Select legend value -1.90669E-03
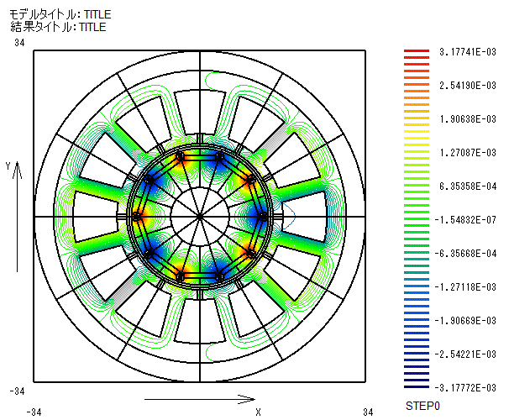509x420 pixels. click(x=465, y=320)
